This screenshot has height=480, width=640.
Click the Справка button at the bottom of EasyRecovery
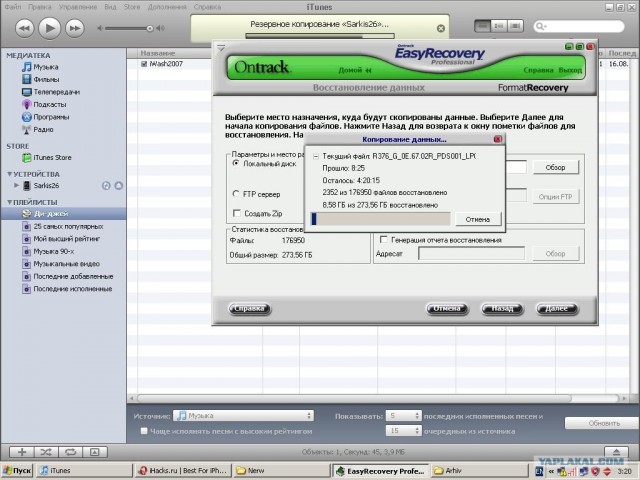click(249, 309)
